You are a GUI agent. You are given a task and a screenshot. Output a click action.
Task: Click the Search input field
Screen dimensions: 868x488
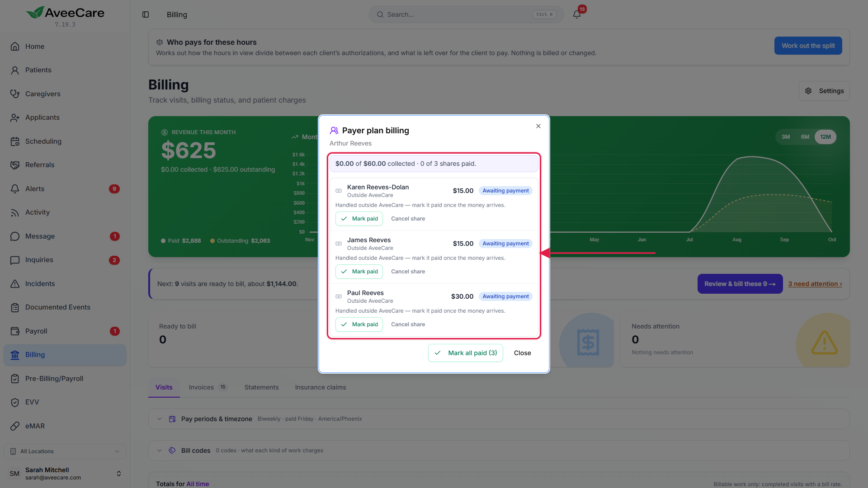(x=466, y=14)
